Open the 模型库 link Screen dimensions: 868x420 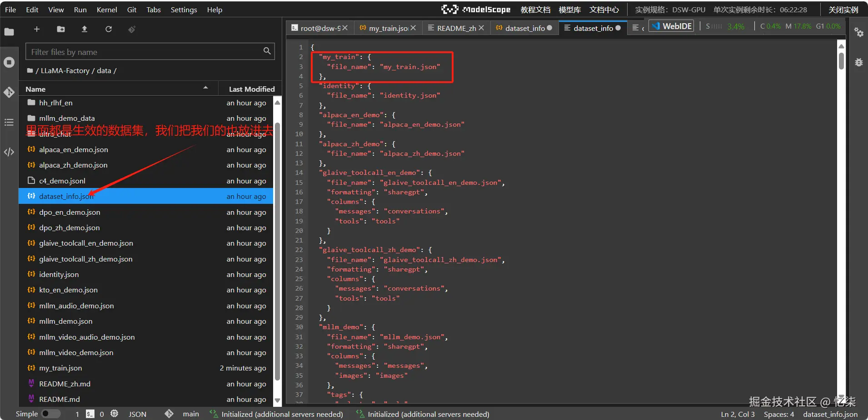coord(570,10)
